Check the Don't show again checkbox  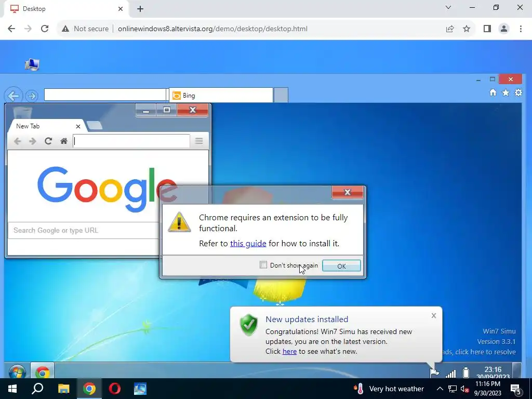263,264
